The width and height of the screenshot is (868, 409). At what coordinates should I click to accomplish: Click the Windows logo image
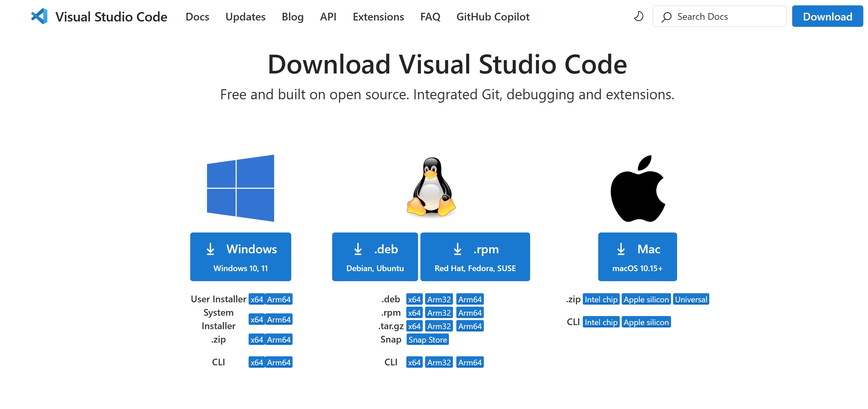(x=240, y=188)
